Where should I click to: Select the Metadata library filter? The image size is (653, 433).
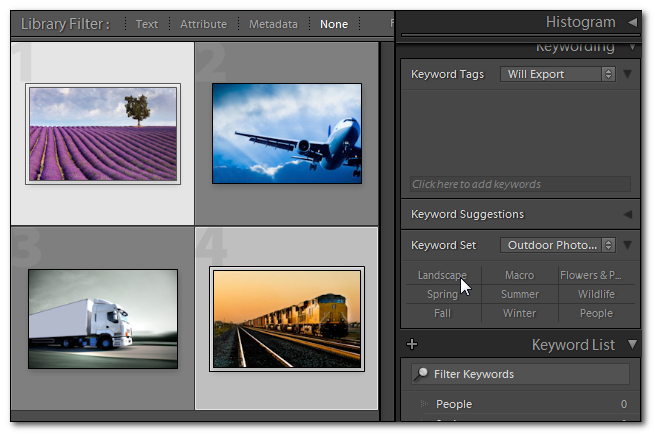click(x=273, y=24)
